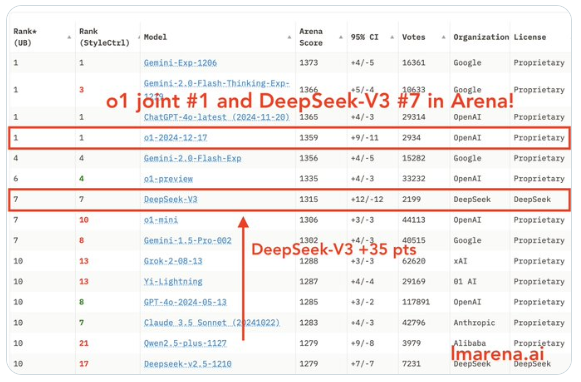Select the Arena Score cell 1356
This screenshot has height=382, width=581.
(309, 158)
